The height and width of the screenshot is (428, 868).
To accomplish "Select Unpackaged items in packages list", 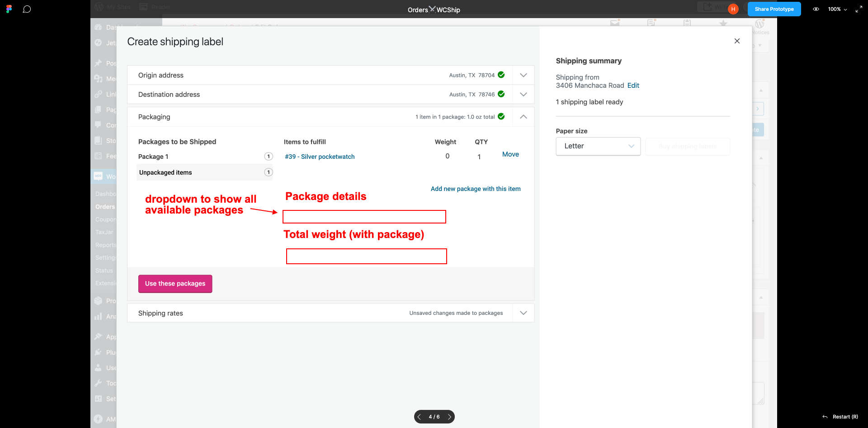I will pos(205,172).
